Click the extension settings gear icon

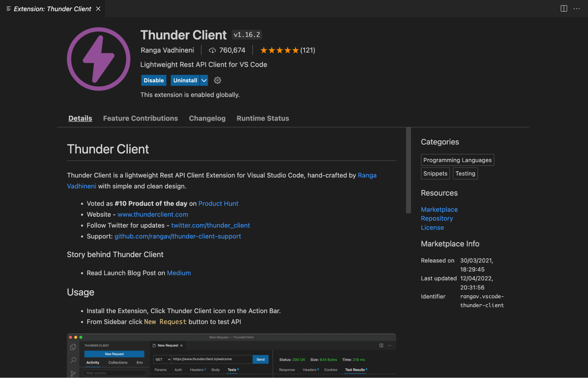click(217, 80)
